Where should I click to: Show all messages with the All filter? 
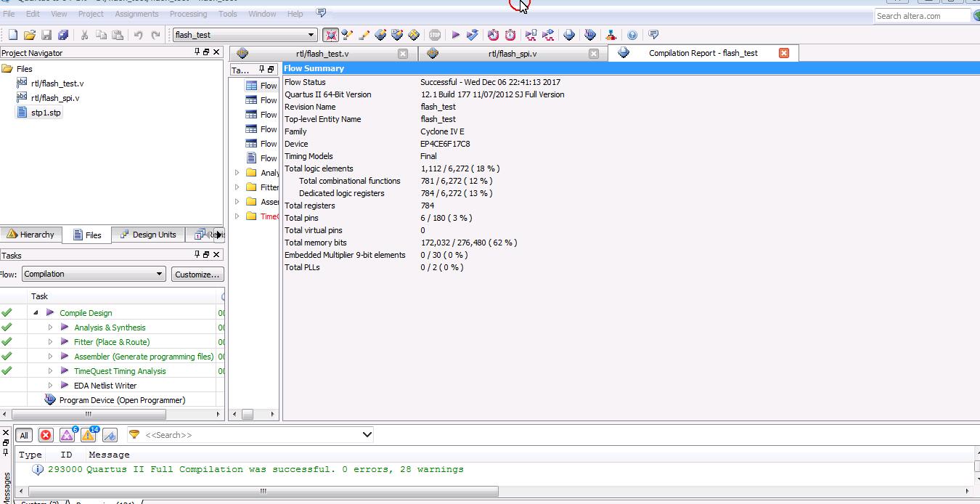point(24,435)
